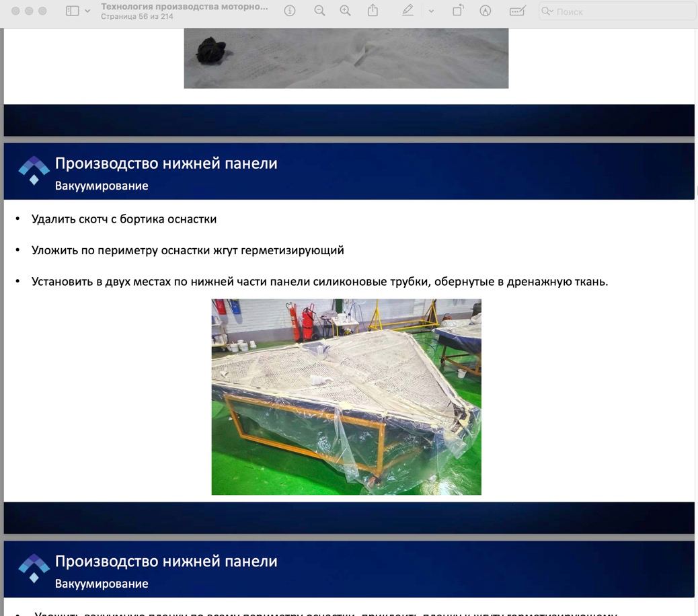Click the cropped photo at page top
Screen dimensions: 698x616
pos(346,59)
